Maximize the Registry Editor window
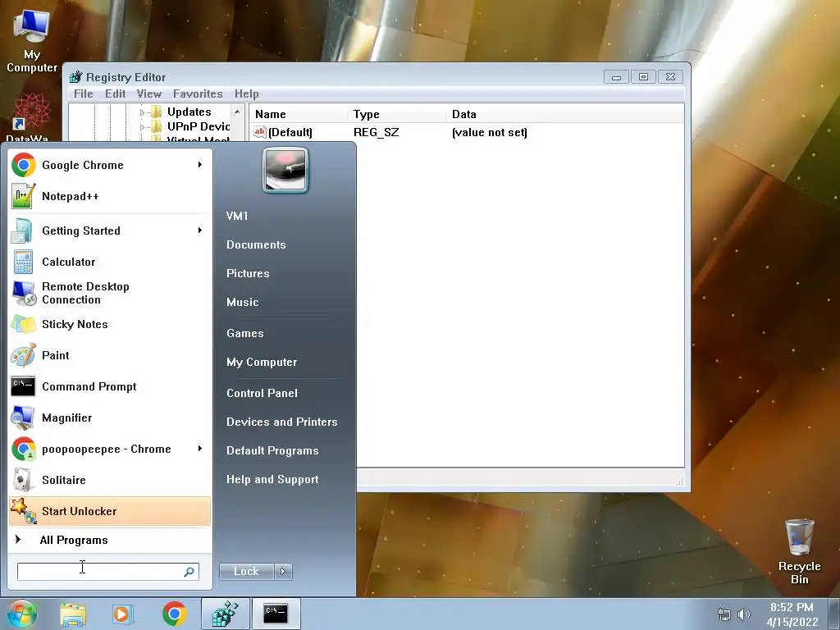 pyautogui.click(x=643, y=76)
